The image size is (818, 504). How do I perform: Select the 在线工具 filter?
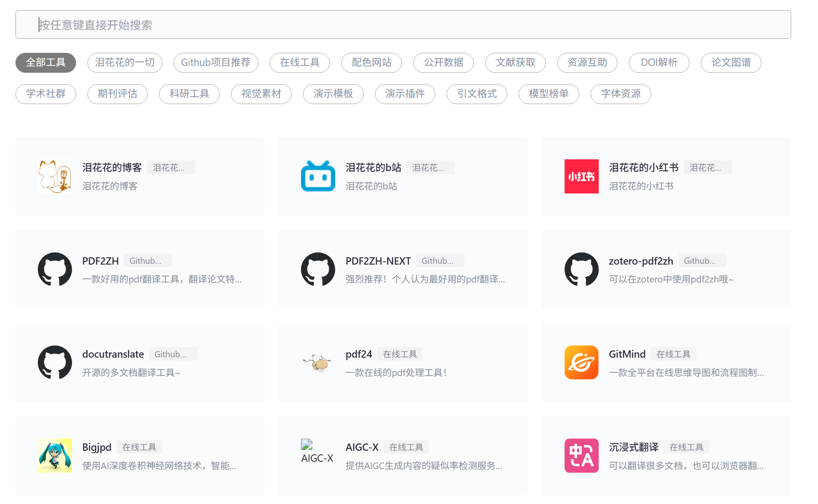click(299, 63)
